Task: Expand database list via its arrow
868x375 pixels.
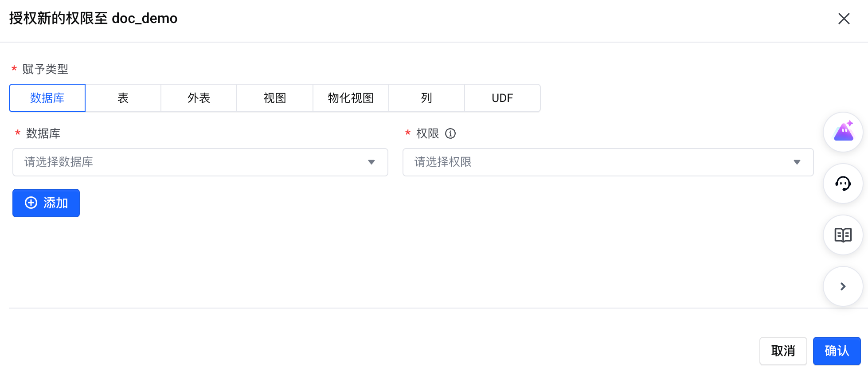Action: click(x=371, y=162)
